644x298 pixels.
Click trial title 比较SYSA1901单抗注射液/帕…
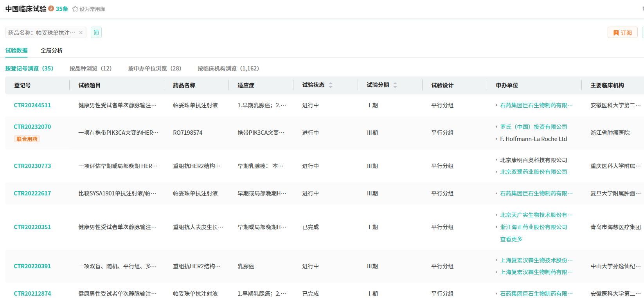[117, 193]
